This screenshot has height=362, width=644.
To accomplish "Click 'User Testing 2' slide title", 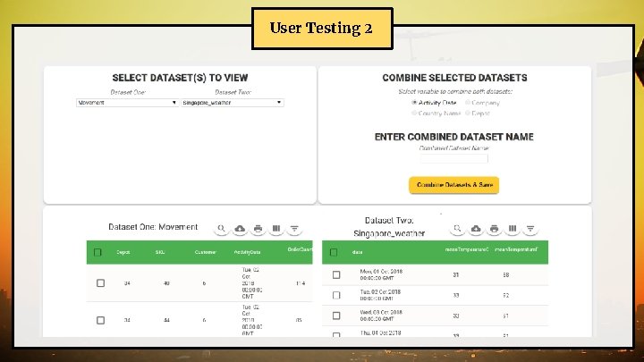I will coord(322,28).
